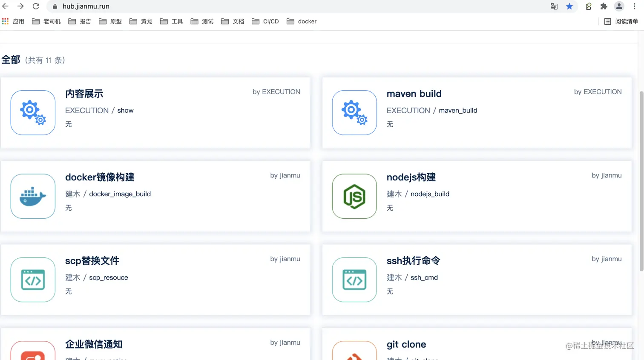The width and height of the screenshot is (644, 360).
Task: Click the 建木 / docker_image_build path text
Action: [x=108, y=194]
